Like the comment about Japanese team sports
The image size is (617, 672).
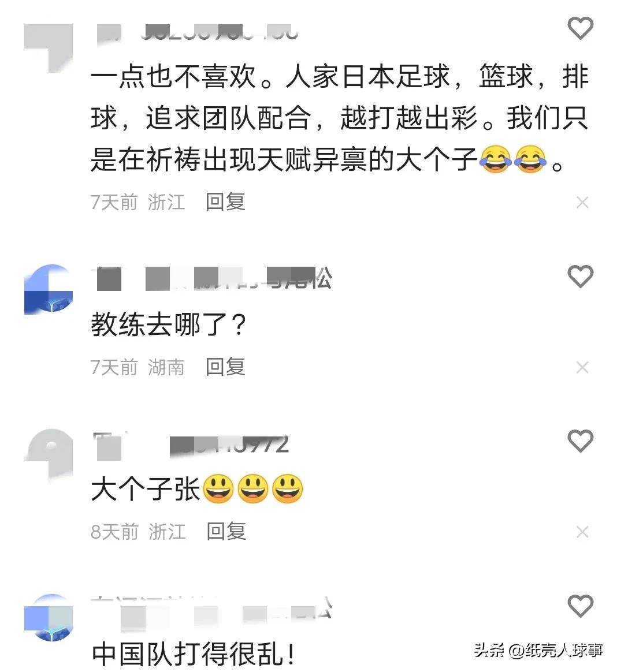point(580,28)
